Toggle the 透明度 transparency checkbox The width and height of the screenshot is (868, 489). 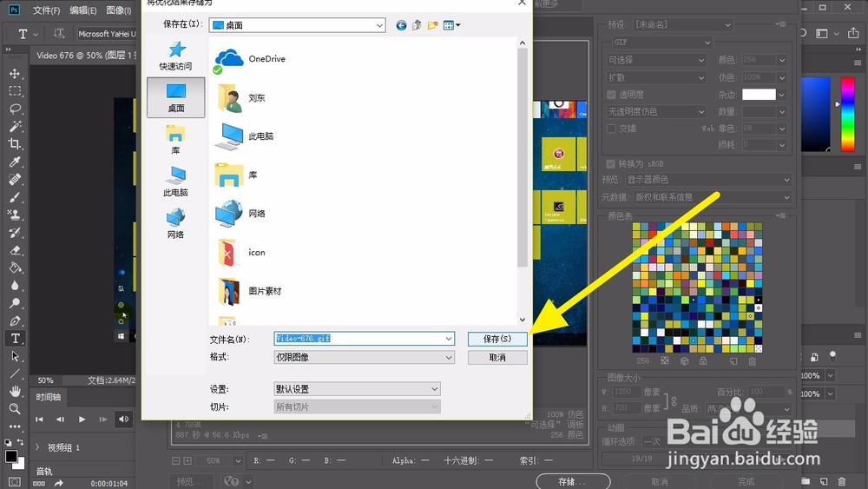tap(611, 95)
